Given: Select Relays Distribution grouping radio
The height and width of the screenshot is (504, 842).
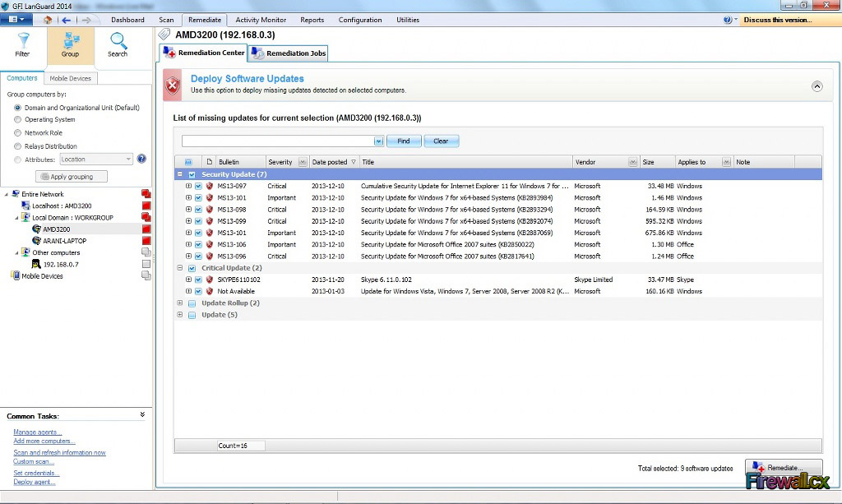Looking at the screenshot, I should click(18, 146).
